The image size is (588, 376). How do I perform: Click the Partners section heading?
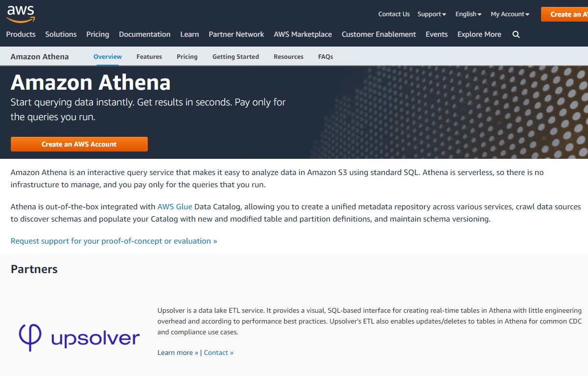click(x=34, y=269)
